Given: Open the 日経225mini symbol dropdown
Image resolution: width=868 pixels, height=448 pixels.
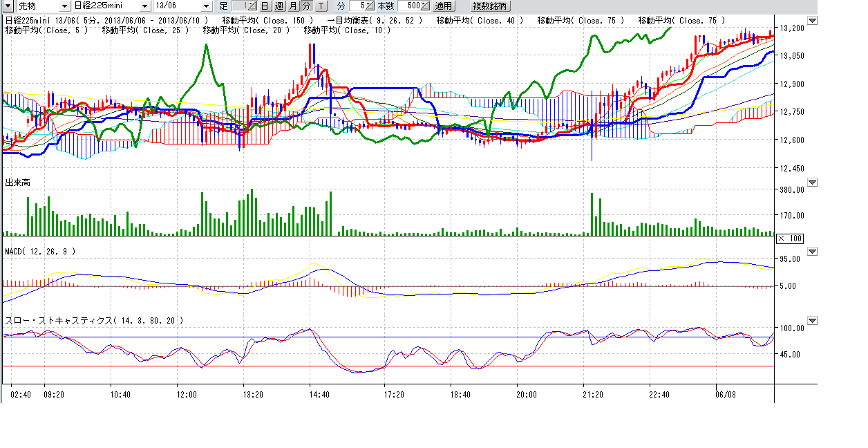Looking at the screenshot, I should coord(144,6).
